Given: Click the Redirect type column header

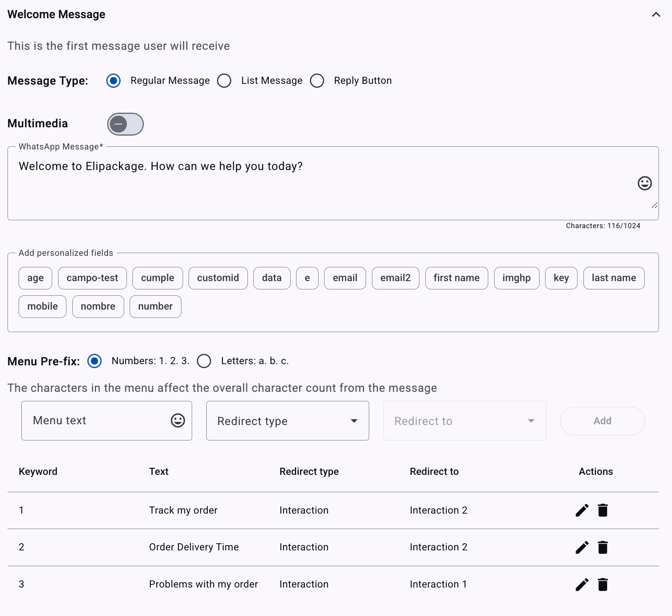Looking at the screenshot, I should click(x=309, y=472).
